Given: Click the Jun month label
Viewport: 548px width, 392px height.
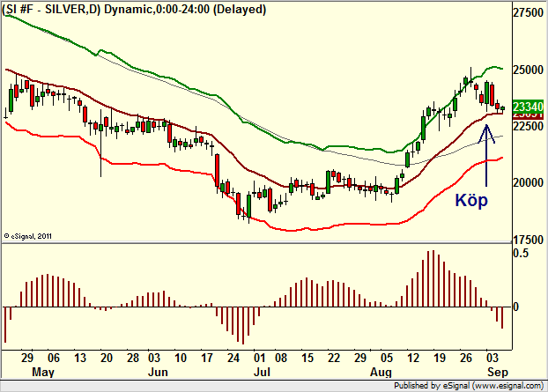Looking at the screenshot, I should click(158, 372).
